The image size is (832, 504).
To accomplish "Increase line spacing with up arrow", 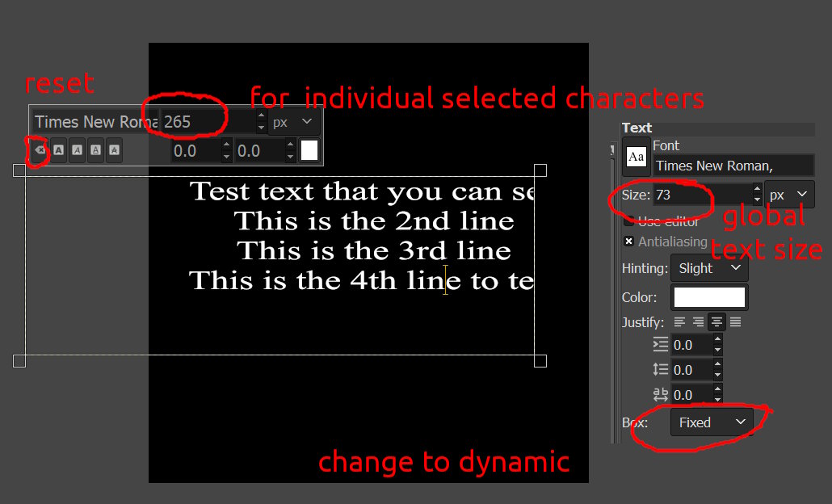I will (x=717, y=364).
